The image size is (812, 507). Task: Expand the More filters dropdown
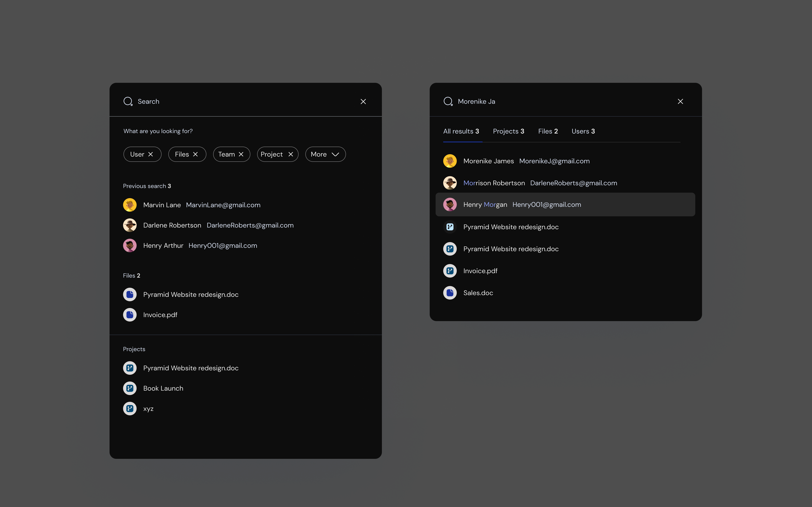[325, 154]
